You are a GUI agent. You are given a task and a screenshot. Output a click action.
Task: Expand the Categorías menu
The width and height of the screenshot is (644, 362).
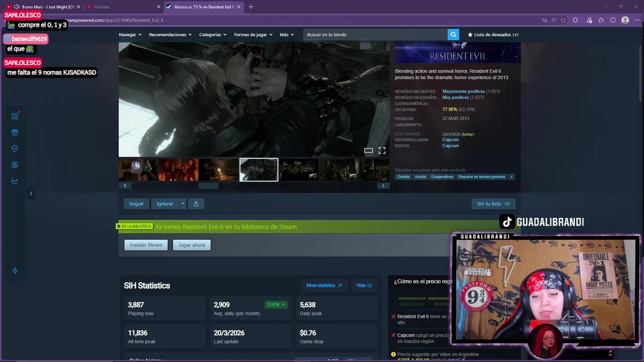pyautogui.click(x=213, y=35)
